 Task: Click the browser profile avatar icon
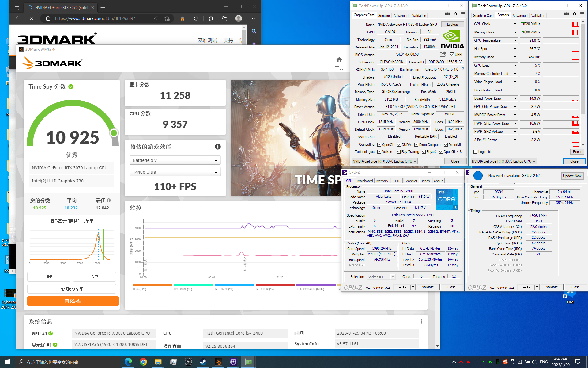click(x=239, y=18)
